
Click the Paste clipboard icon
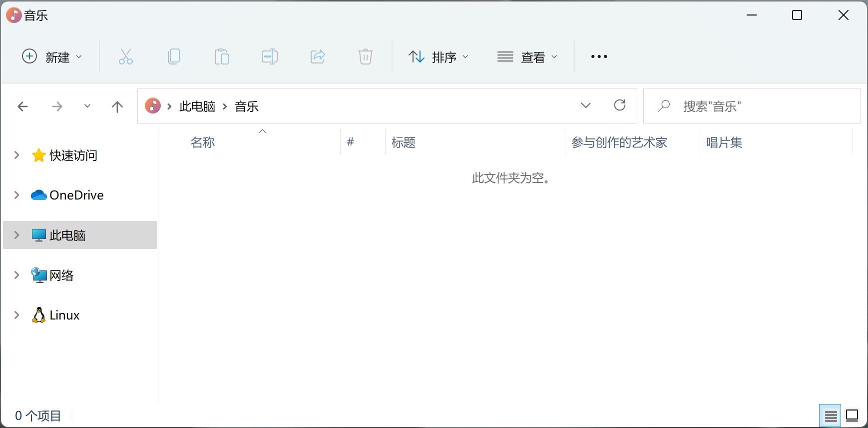(x=221, y=56)
